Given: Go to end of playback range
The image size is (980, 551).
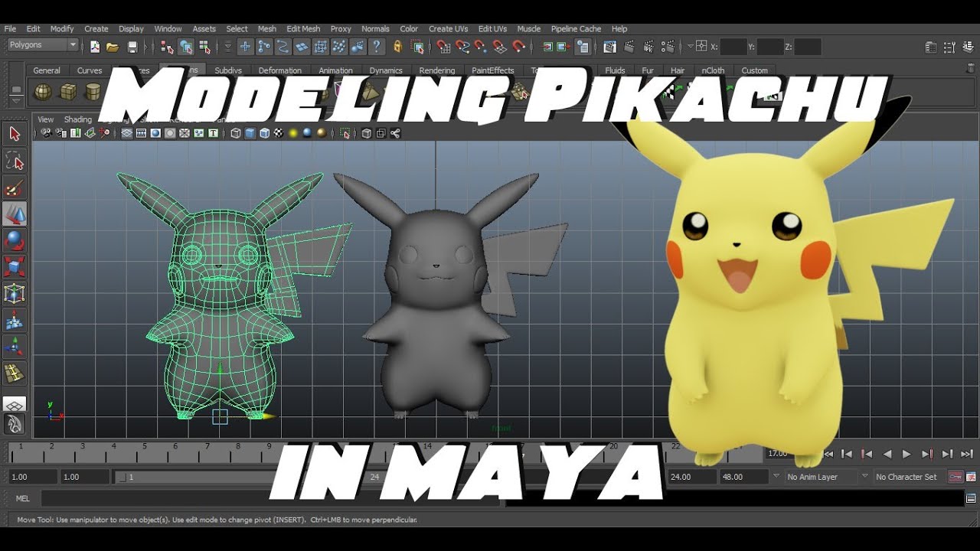Looking at the screenshot, I should click(967, 454).
